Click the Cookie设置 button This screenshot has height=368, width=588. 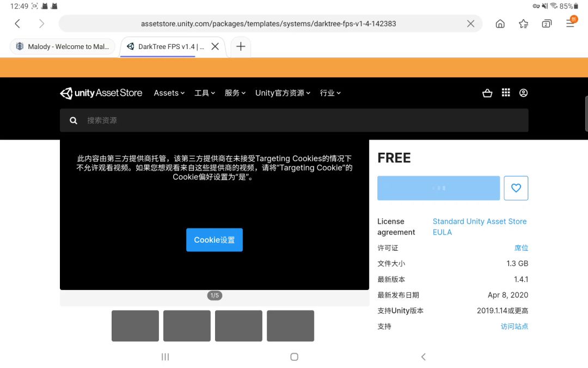click(x=215, y=240)
